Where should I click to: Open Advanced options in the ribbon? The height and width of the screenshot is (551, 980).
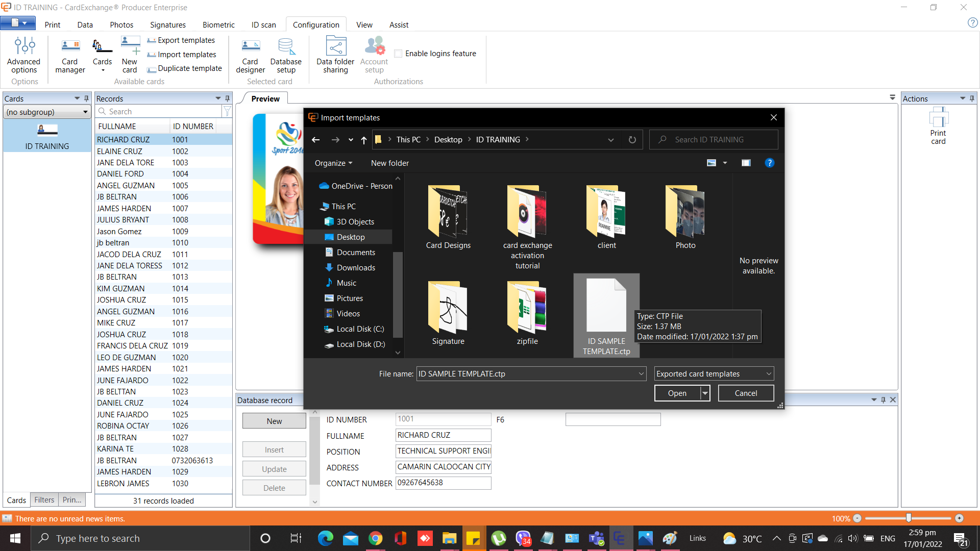coord(24,55)
